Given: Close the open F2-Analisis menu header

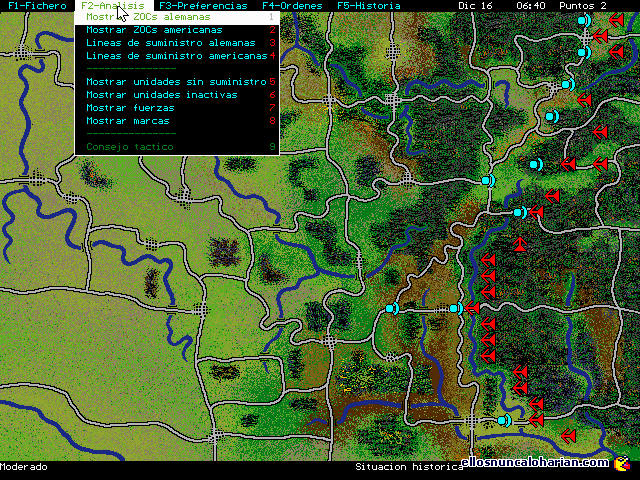Looking at the screenshot, I should click(x=113, y=6).
